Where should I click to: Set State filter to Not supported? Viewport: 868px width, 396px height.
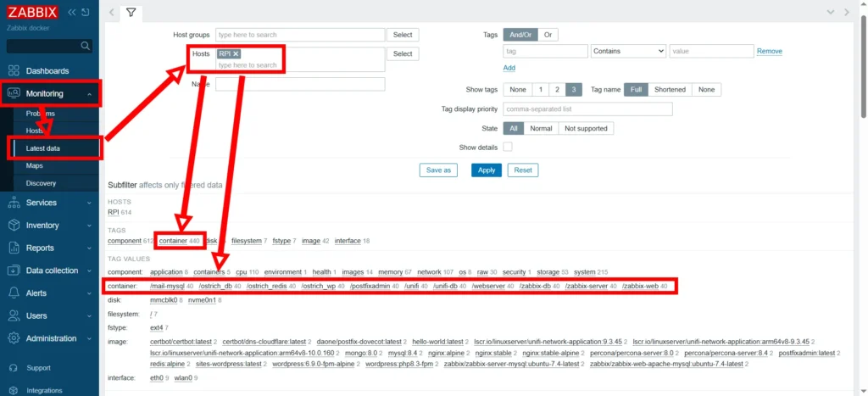point(585,128)
